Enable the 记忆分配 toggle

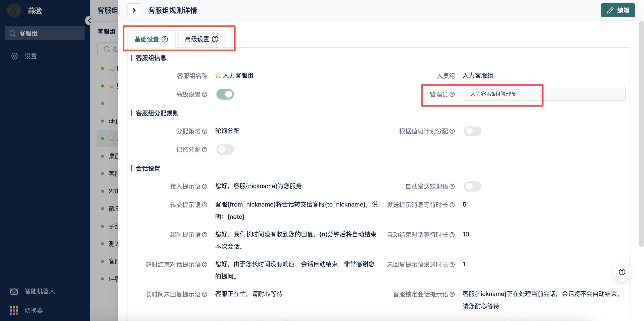[225, 149]
